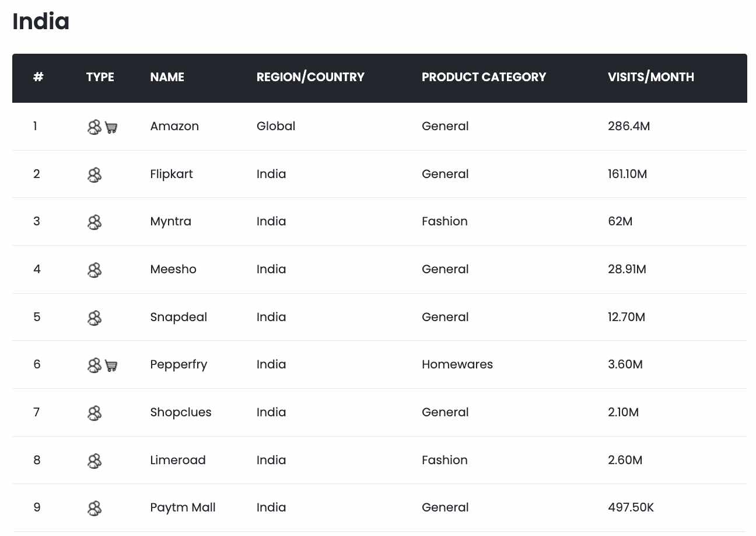Click the Shopclues marketplace type icon

pyautogui.click(x=94, y=413)
